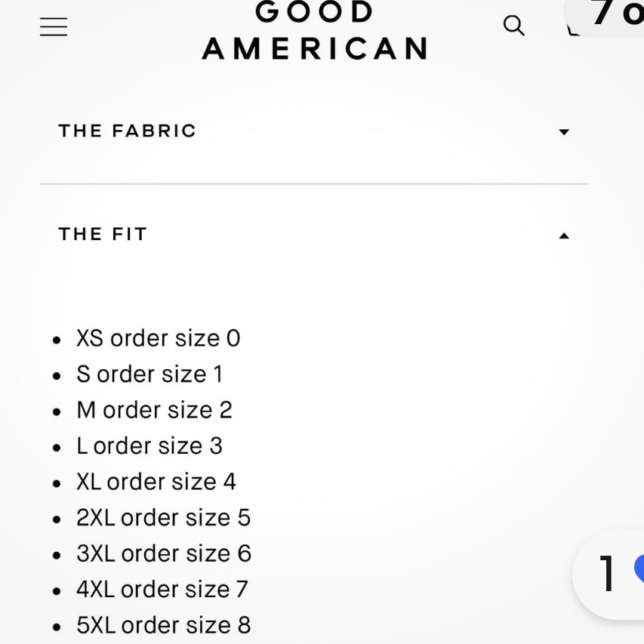Click the M order size 2 entry
This screenshot has width=644, height=644.
(x=155, y=410)
